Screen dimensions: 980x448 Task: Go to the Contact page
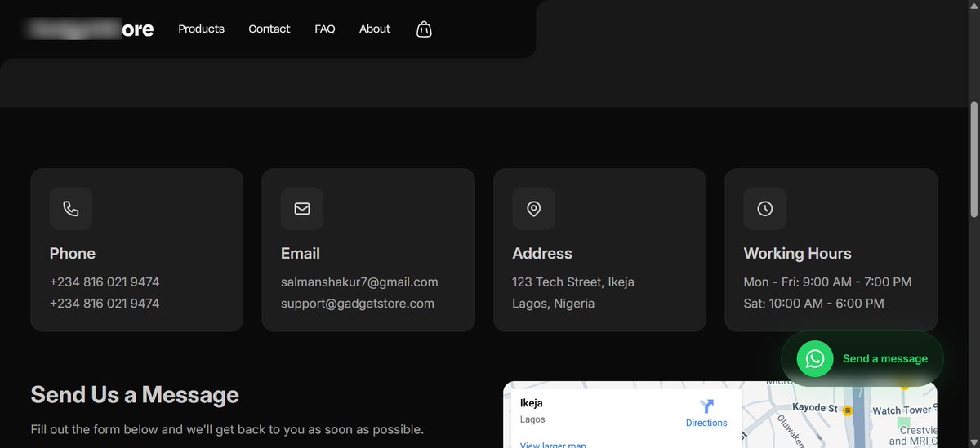click(269, 29)
